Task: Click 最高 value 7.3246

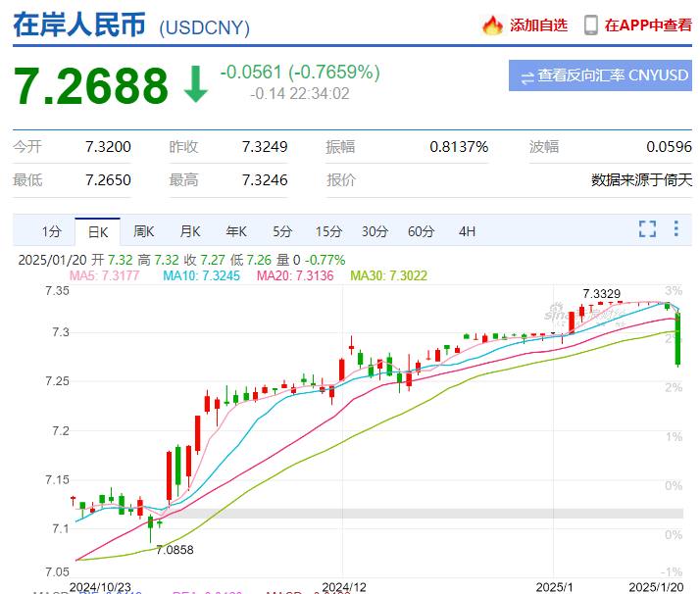Action: tap(265, 180)
